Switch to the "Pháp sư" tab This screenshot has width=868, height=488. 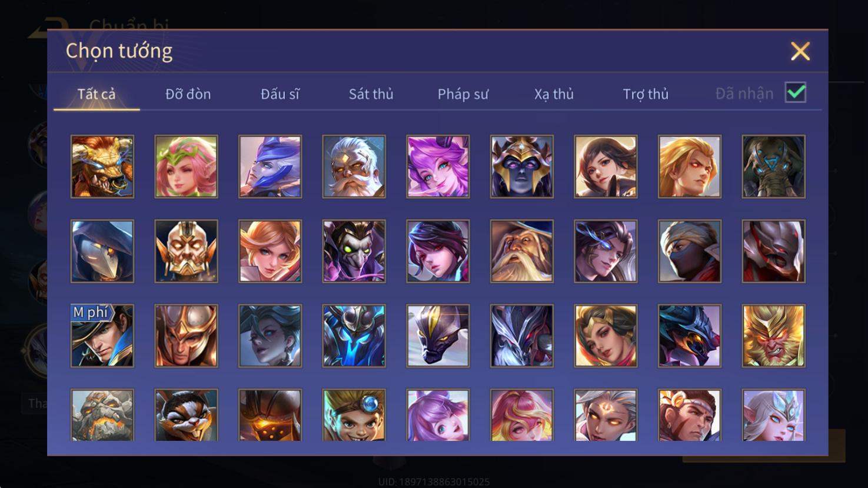463,94
